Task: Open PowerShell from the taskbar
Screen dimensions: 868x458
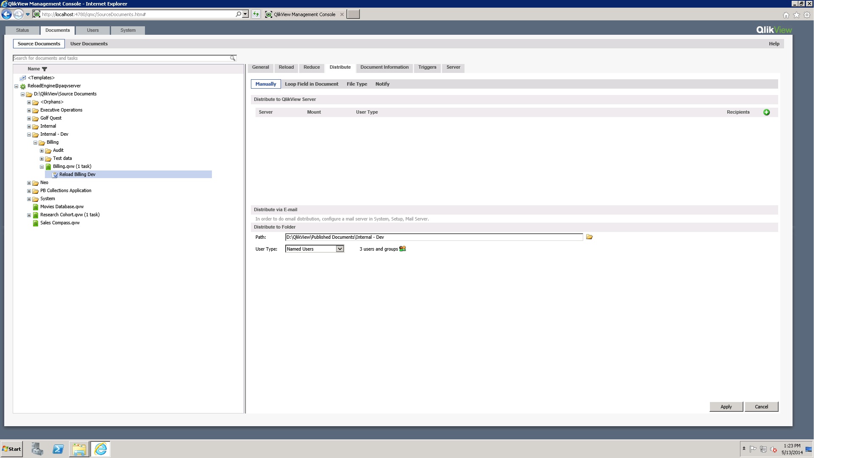Action: click(58, 449)
